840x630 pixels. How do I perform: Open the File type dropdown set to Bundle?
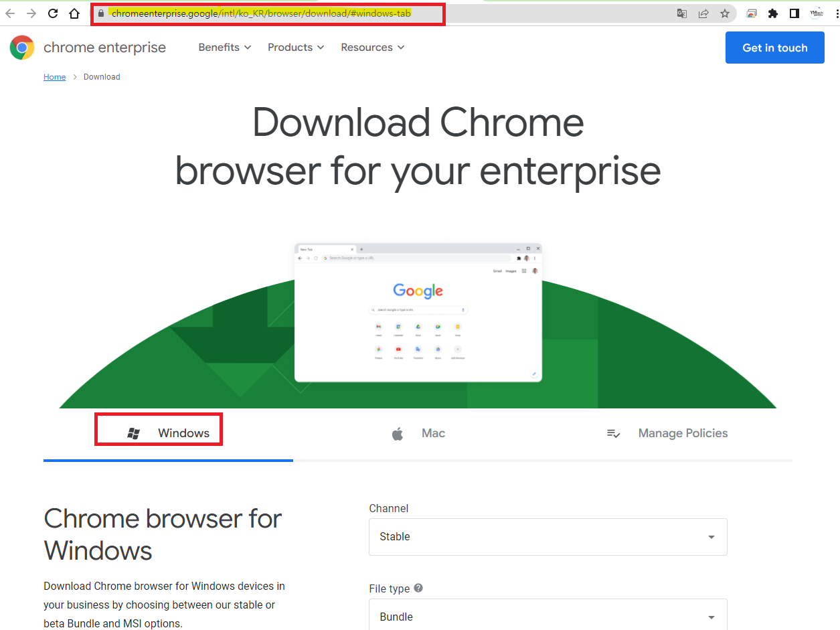(548, 615)
